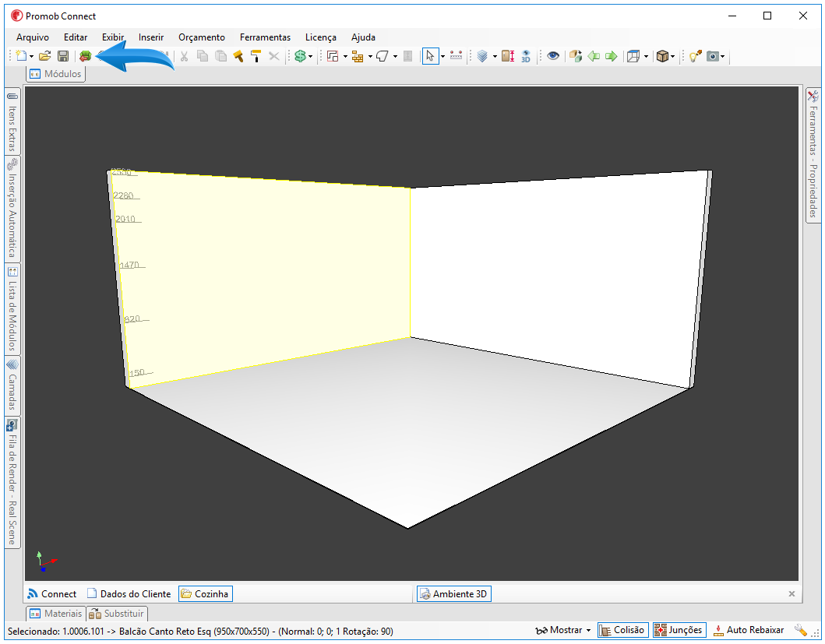
Task: Open the Licença menu
Action: coord(320,37)
